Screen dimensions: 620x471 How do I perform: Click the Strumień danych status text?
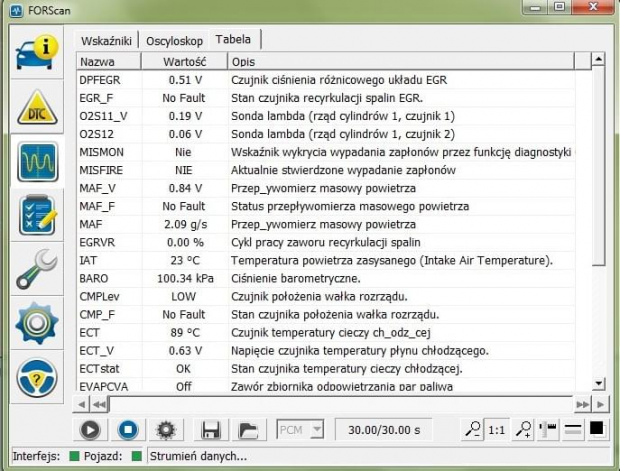(x=198, y=456)
